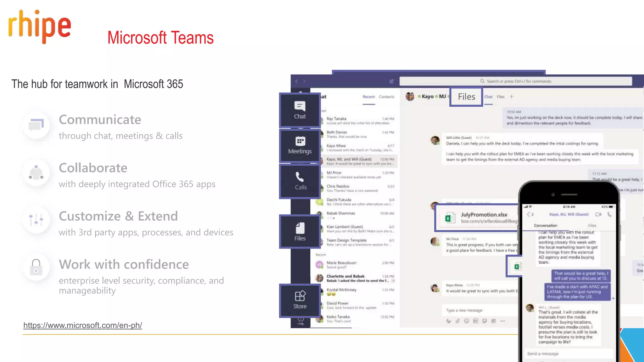Switch to the Recent tab in the chat list

[369, 97]
